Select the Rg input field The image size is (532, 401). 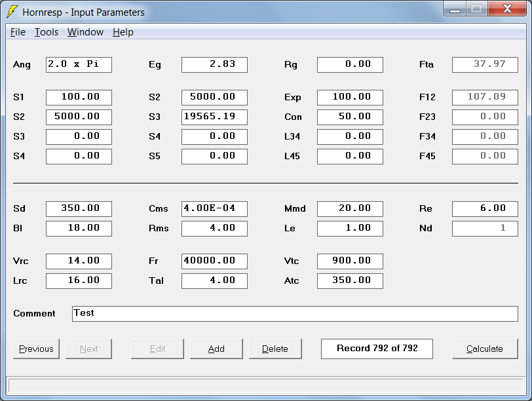tap(350, 65)
